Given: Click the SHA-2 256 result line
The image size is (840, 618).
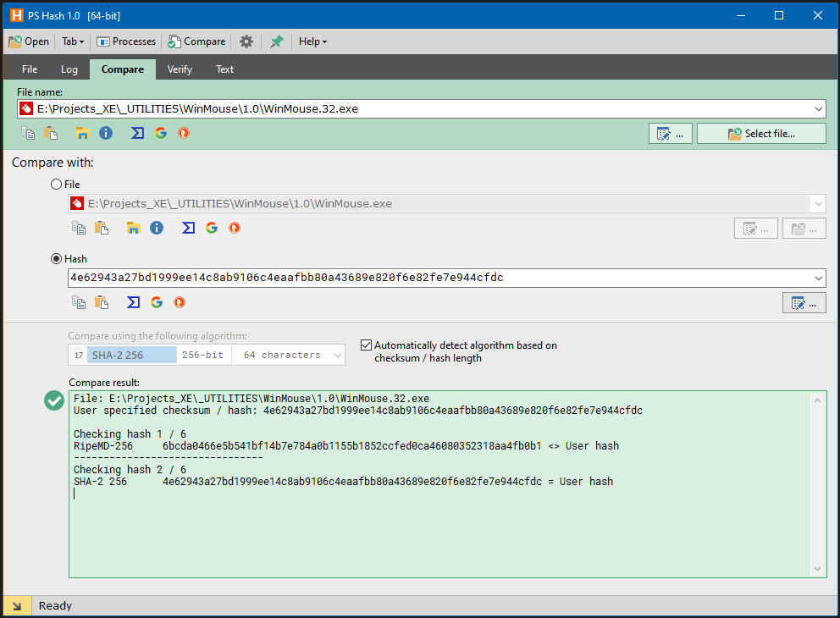Looking at the screenshot, I should point(343,482).
